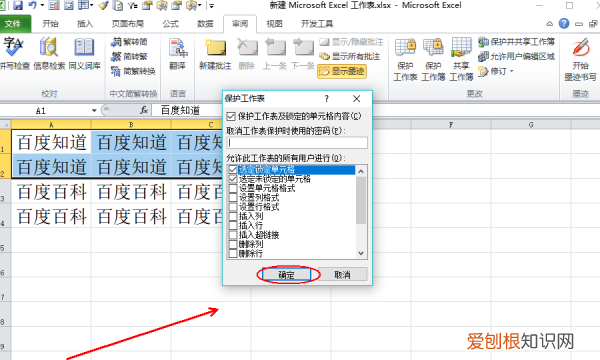Image resolution: width=600 pixels, height=360 pixels.
Task: Click Protect Workbook (保护工作簿) icon
Action: (x=433, y=59)
